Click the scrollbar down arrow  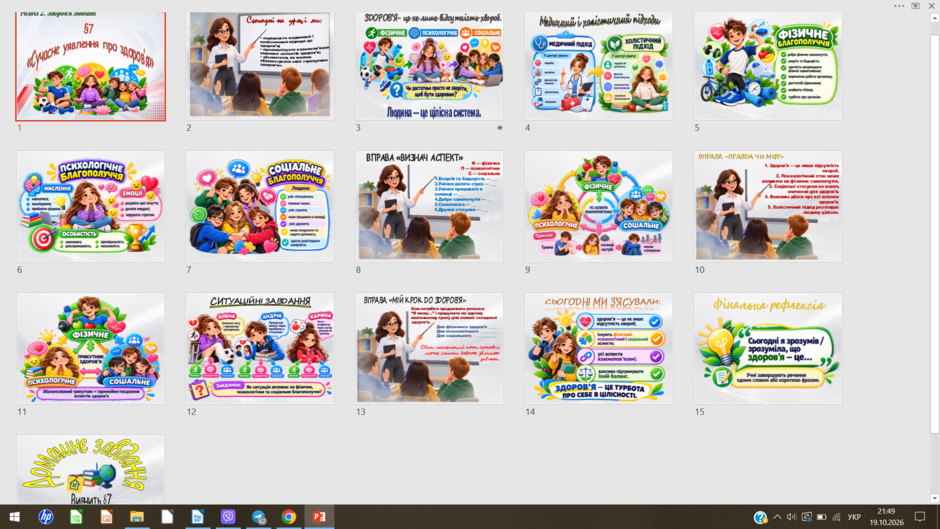(934, 498)
